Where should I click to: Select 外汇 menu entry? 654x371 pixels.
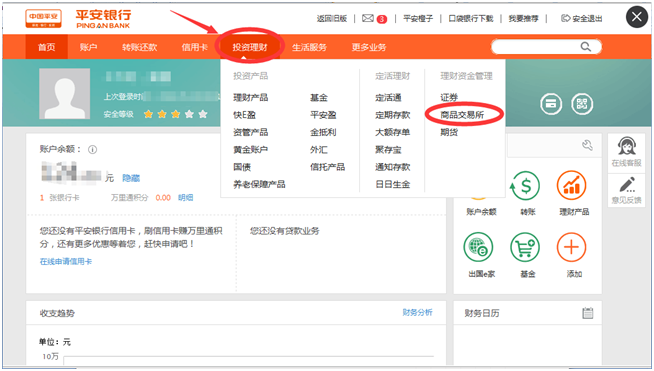click(319, 150)
